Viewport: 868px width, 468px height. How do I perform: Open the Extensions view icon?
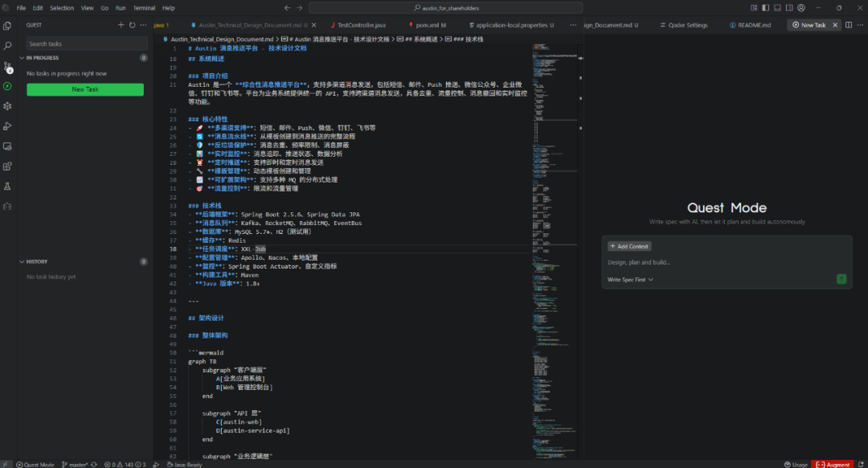(7, 166)
